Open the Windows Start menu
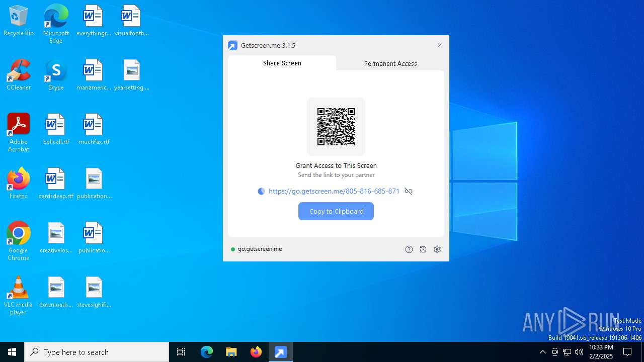 tap(12, 352)
